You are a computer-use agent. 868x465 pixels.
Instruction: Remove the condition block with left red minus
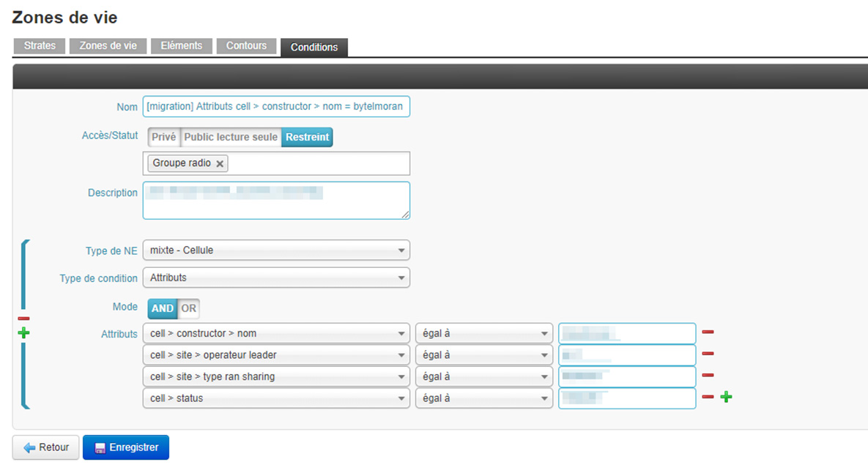(x=23, y=319)
